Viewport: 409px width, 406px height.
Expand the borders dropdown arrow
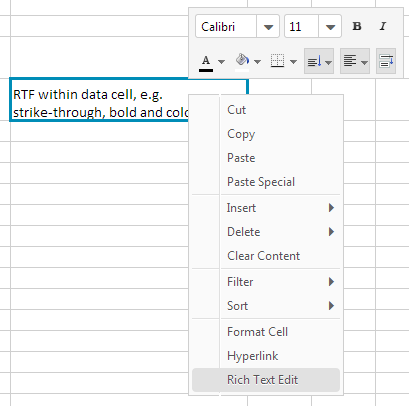(293, 62)
